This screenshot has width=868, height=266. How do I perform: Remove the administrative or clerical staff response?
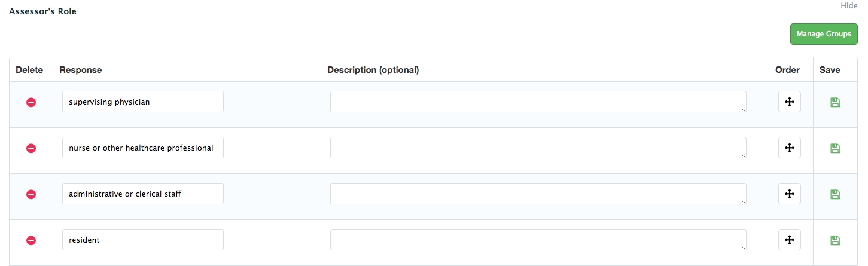point(31,194)
